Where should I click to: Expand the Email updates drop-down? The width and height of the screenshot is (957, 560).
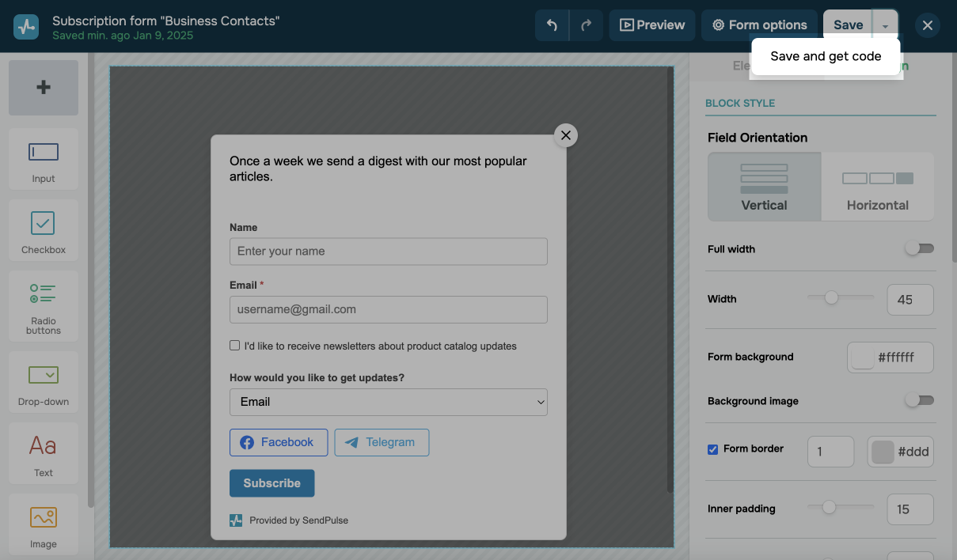(x=388, y=402)
